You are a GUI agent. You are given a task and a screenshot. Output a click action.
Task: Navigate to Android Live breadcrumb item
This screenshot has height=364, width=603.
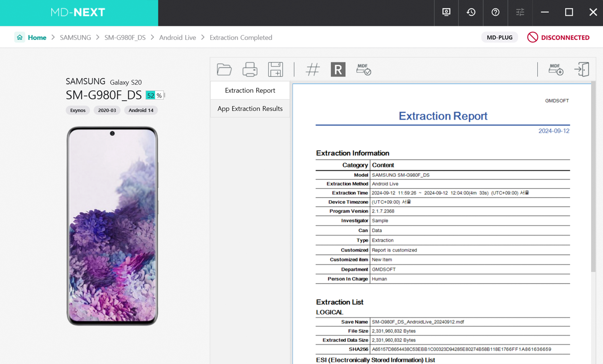click(x=178, y=37)
